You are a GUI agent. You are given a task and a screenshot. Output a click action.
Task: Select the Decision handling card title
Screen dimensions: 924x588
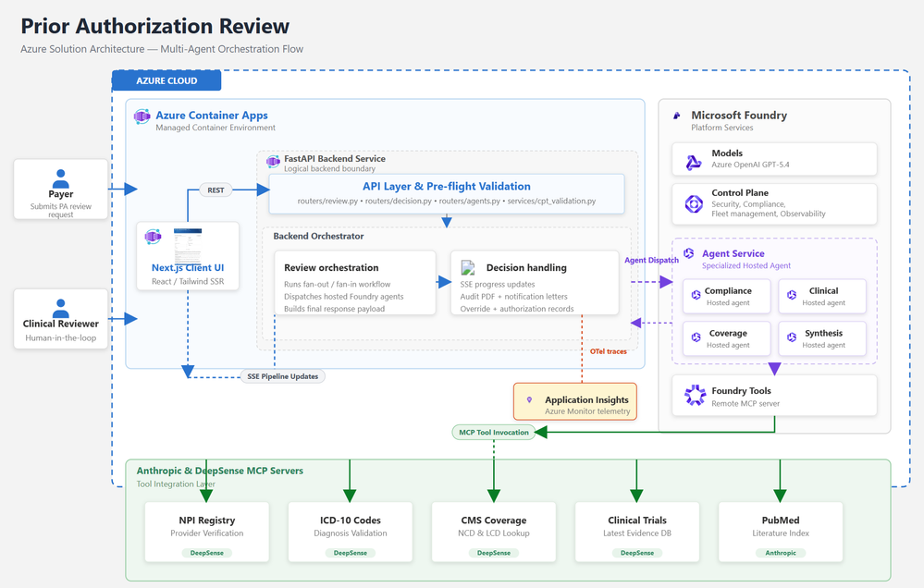[526, 267]
